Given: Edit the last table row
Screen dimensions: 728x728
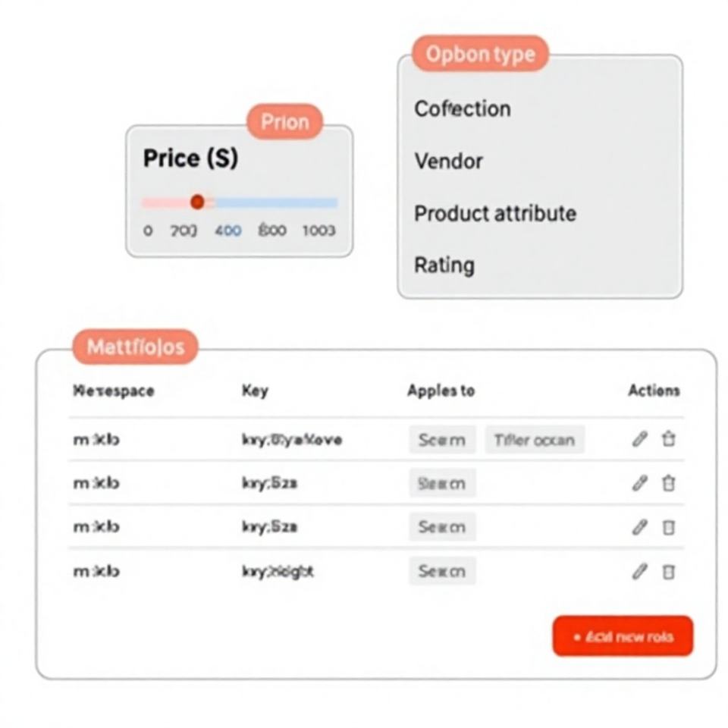Looking at the screenshot, I should [639, 572].
